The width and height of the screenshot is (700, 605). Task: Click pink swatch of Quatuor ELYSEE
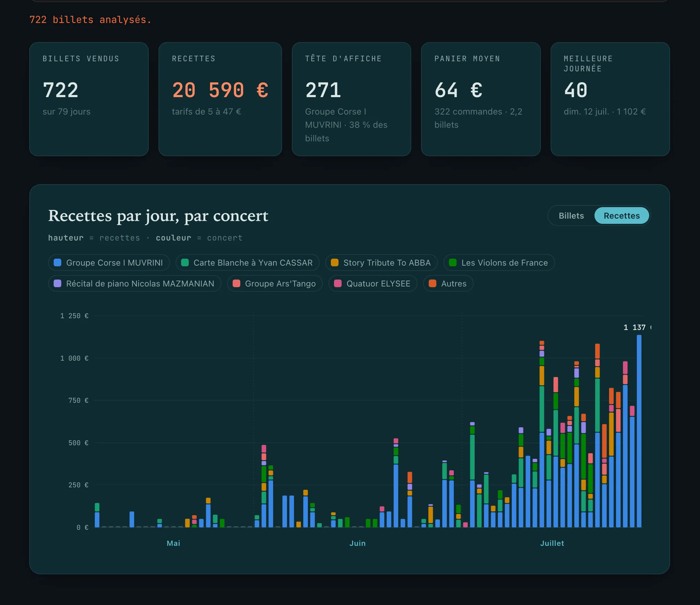338,284
